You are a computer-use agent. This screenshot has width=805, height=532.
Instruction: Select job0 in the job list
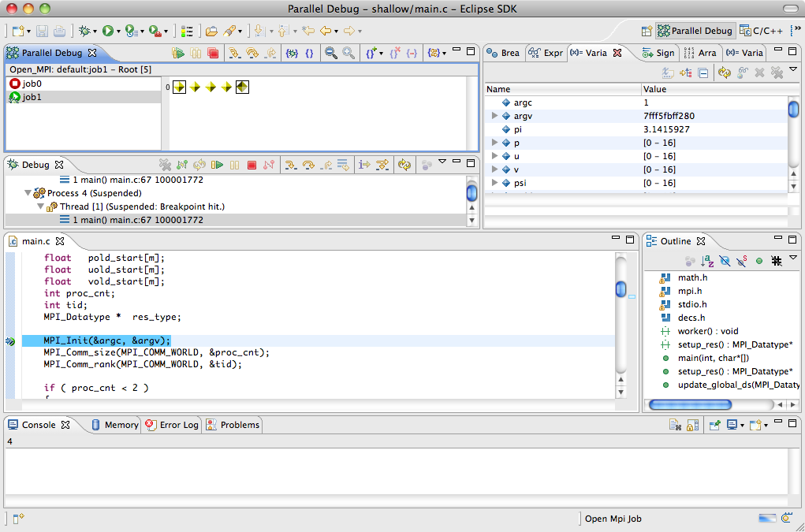(32, 84)
